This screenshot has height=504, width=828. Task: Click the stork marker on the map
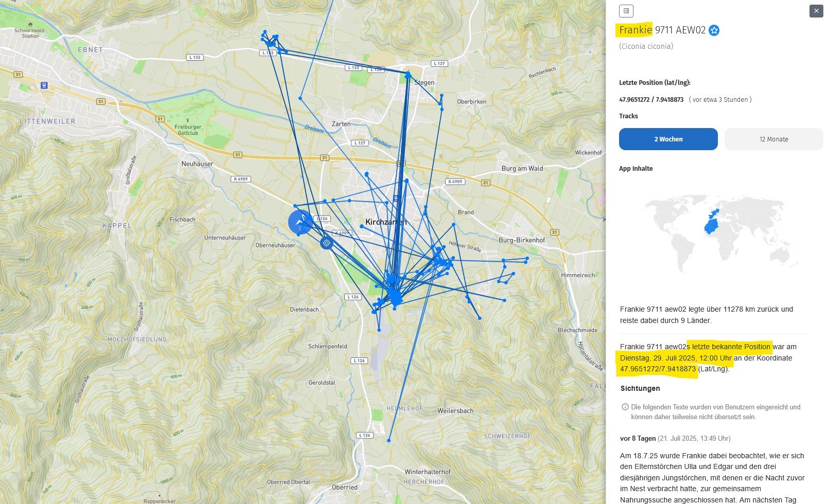300,222
